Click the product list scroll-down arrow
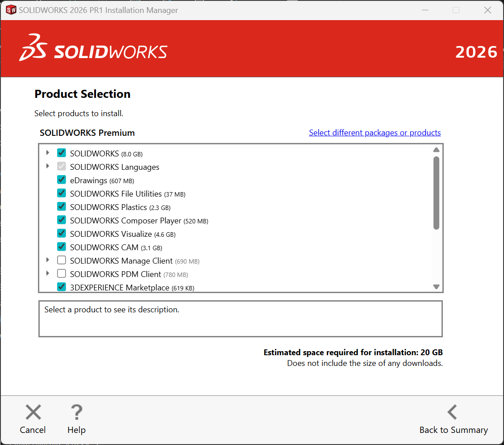The image size is (504, 445). [x=436, y=286]
